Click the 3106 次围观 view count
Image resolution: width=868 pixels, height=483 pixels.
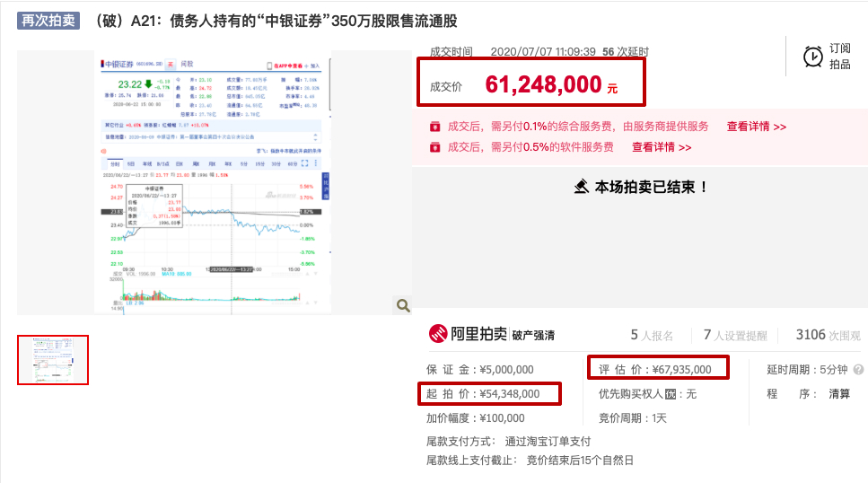pos(829,335)
